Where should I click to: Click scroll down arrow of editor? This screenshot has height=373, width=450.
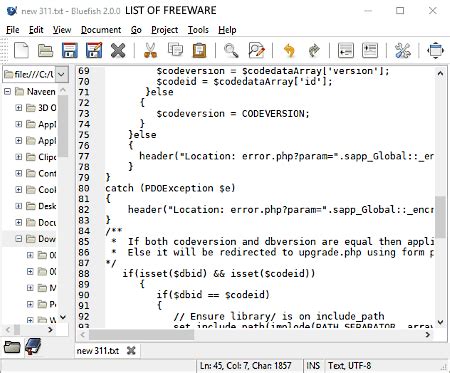coord(440,322)
